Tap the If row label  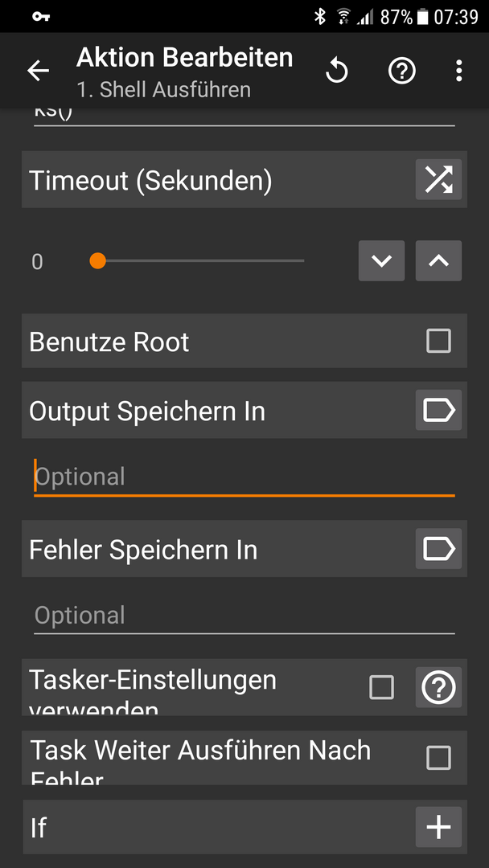(39, 828)
